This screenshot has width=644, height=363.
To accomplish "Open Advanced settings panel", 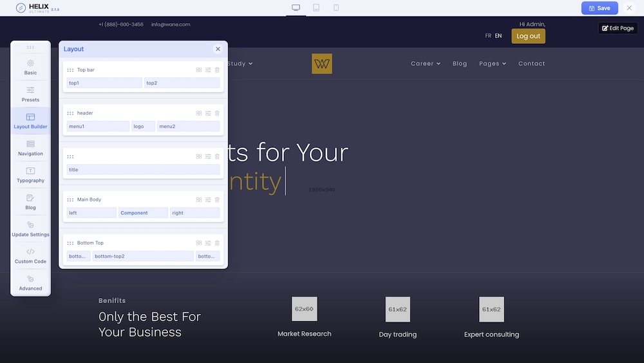I will [x=30, y=283].
